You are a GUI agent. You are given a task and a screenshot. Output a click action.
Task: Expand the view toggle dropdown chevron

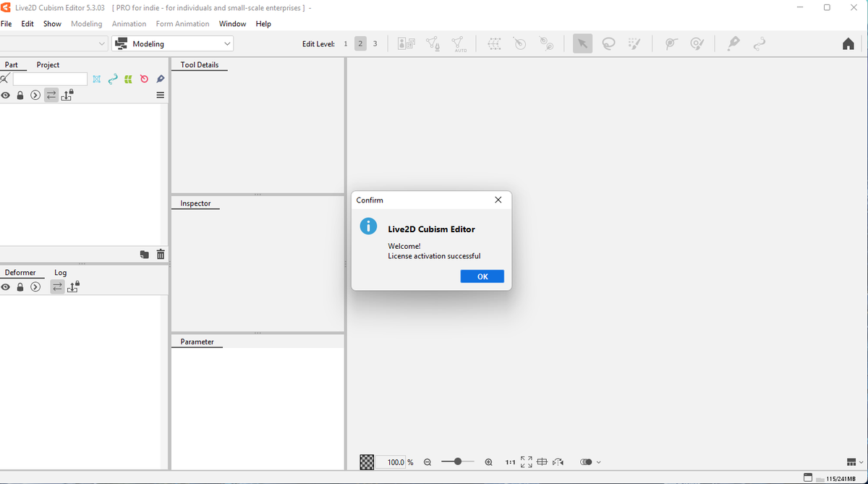[598, 462]
